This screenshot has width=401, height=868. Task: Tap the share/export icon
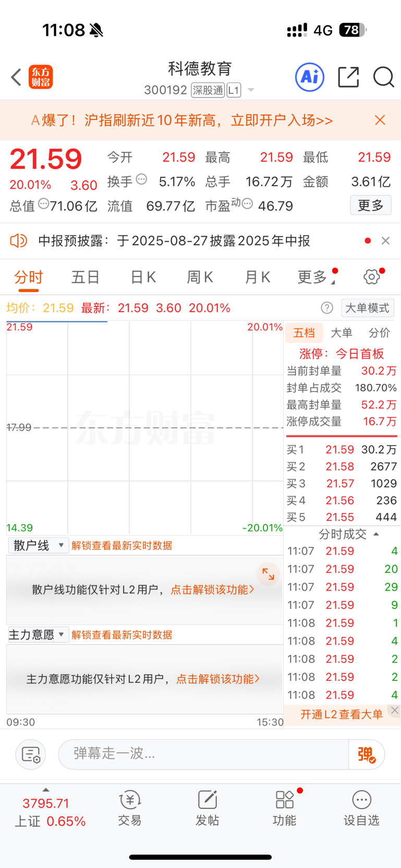348,77
